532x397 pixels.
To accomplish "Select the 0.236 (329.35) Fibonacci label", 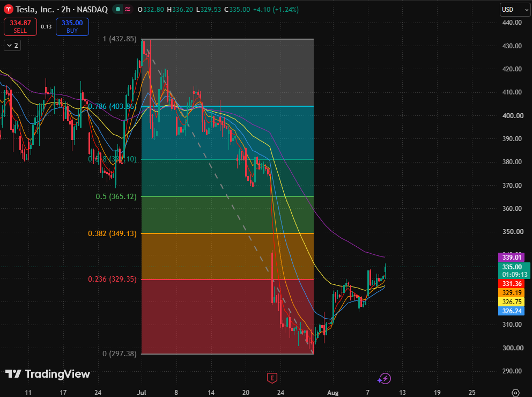I will tap(112, 279).
